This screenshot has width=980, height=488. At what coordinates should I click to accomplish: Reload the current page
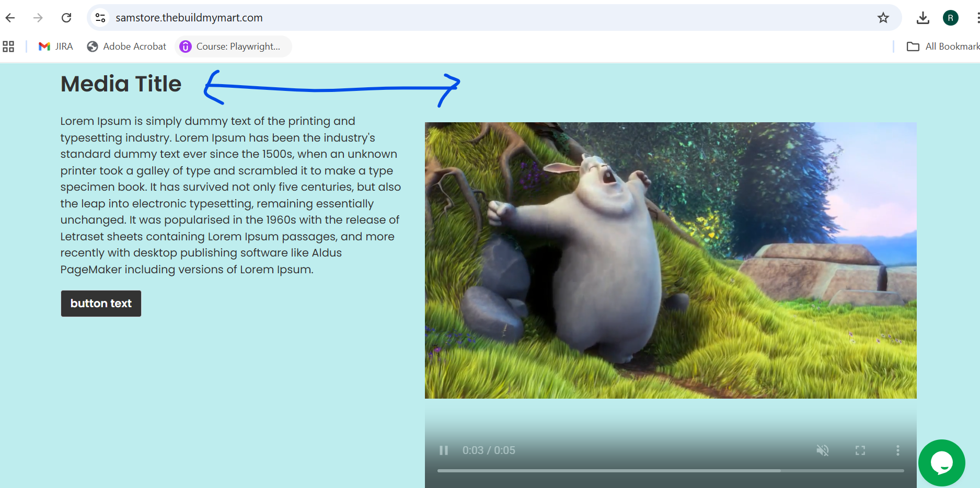66,18
